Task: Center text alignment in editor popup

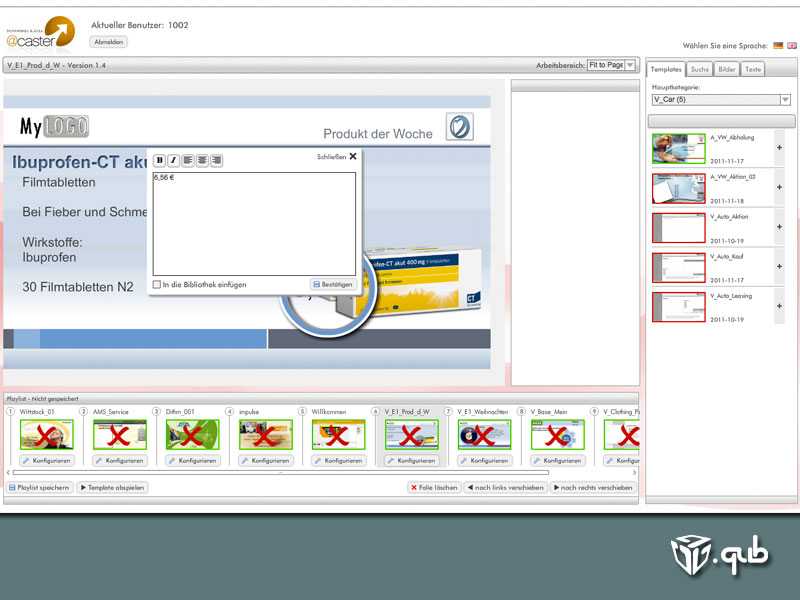Action: click(x=203, y=160)
